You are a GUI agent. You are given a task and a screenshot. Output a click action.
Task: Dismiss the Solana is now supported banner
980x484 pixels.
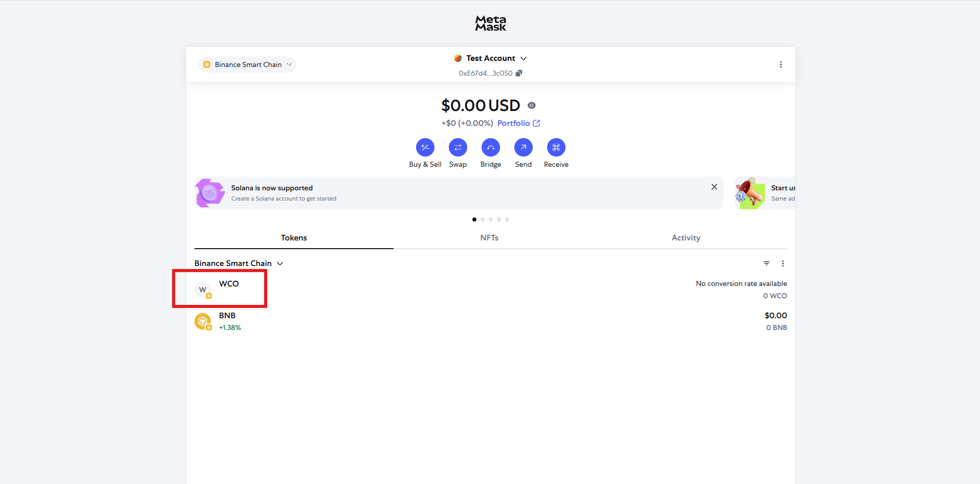point(714,187)
